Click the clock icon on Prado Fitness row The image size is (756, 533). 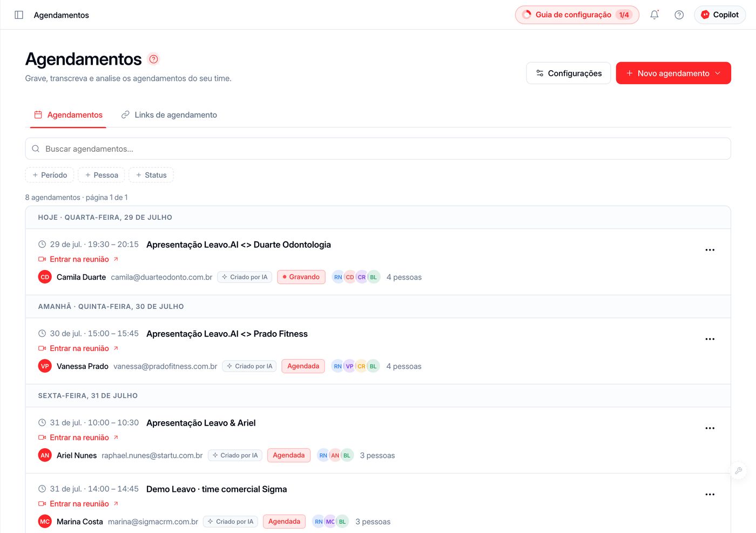pyautogui.click(x=42, y=334)
